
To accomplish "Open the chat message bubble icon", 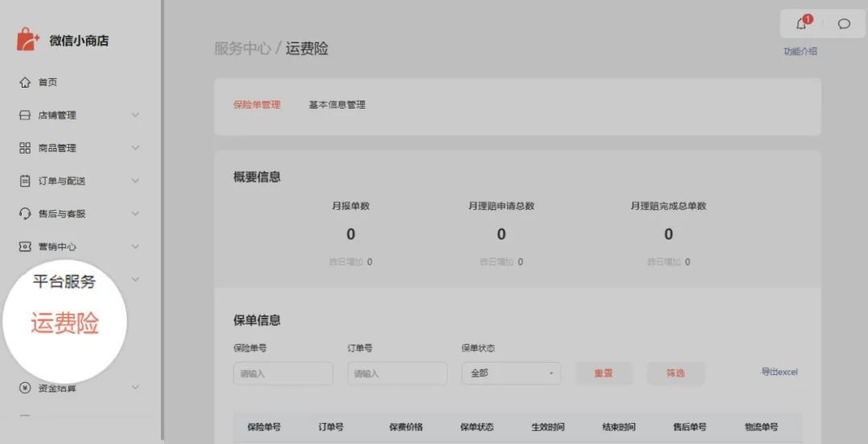I will [x=844, y=24].
